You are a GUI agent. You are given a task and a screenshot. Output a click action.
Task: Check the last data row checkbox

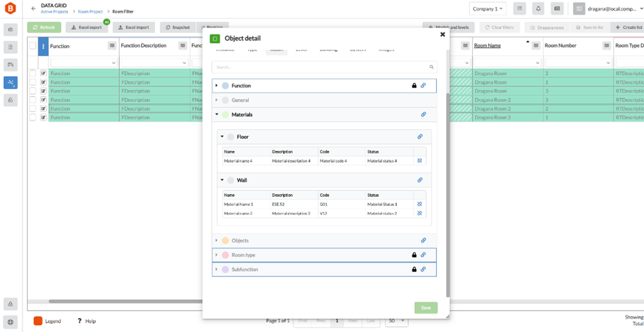33,117
